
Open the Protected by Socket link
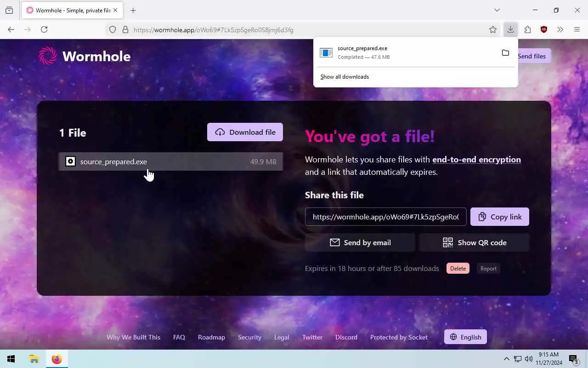click(x=399, y=337)
